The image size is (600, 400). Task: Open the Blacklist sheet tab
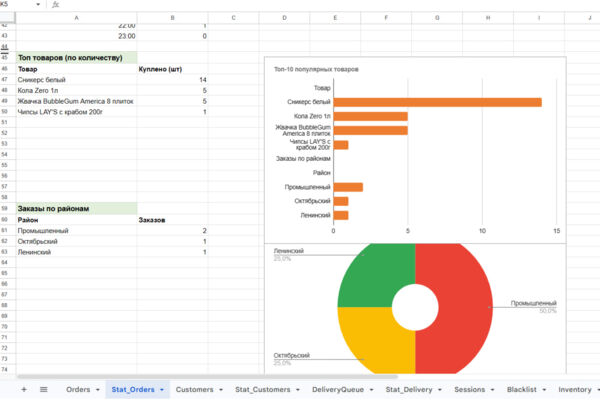522,389
